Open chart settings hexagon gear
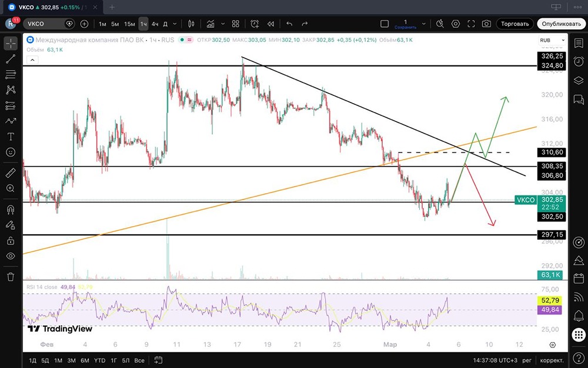Viewport: 588px width, 368px height. click(x=456, y=24)
